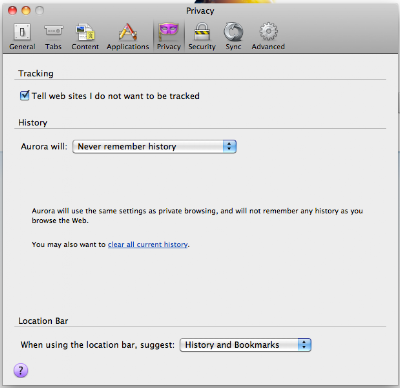Select the Privacy mask icon

point(169,32)
